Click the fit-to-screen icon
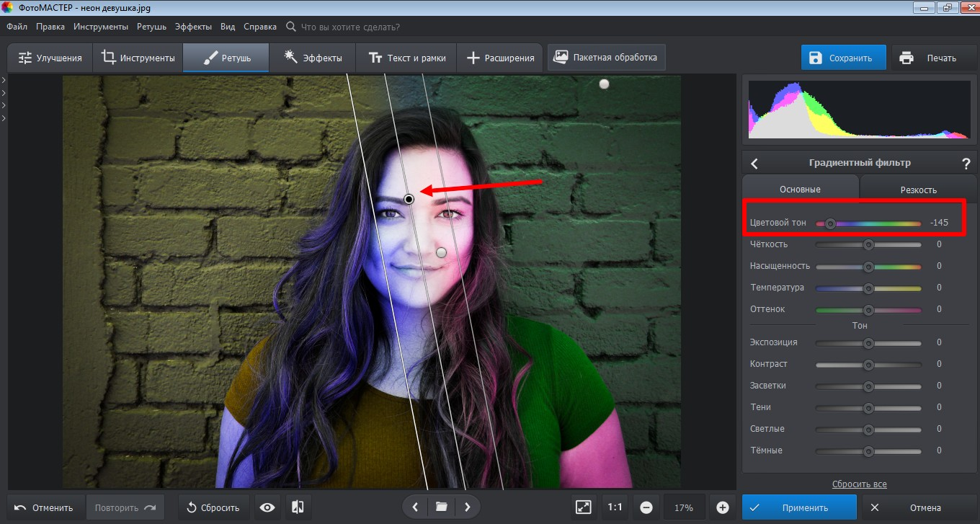The height and width of the screenshot is (524, 980). 583,507
